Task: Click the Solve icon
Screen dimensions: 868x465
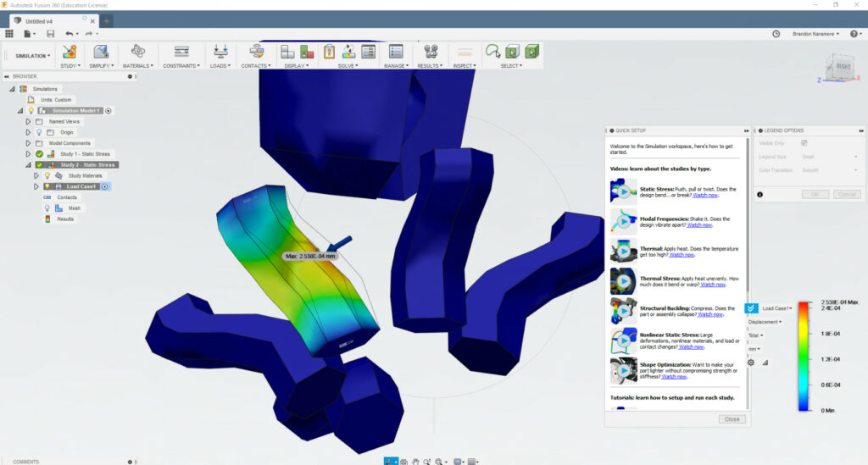Action: tap(348, 52)
